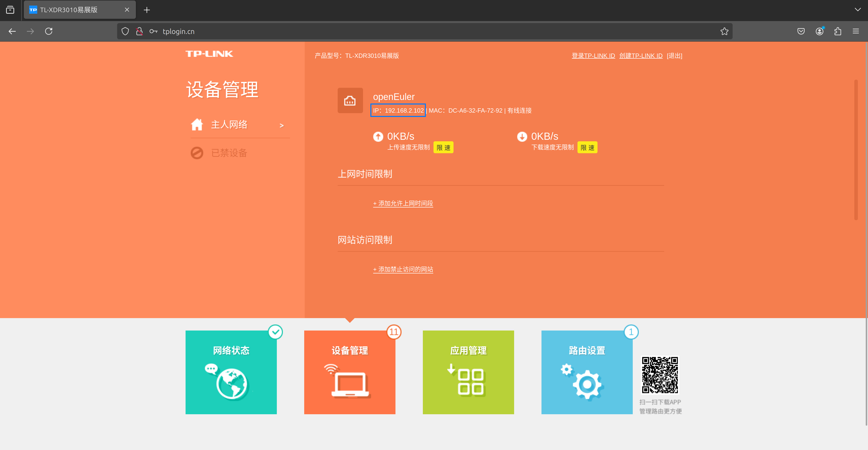Open the 路由设置 tile

click(587, 372)
